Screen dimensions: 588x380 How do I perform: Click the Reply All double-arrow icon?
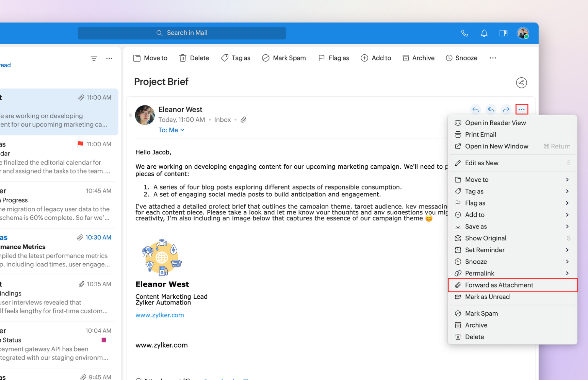[491, 110]
